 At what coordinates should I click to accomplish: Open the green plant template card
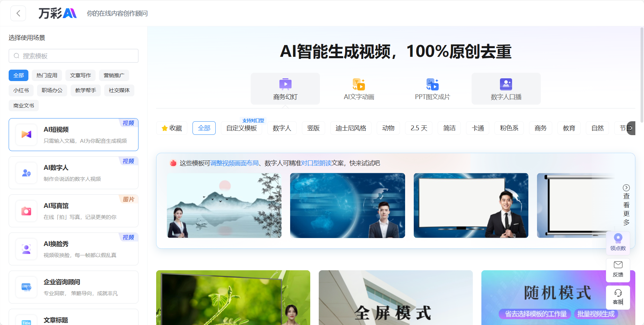233,298
